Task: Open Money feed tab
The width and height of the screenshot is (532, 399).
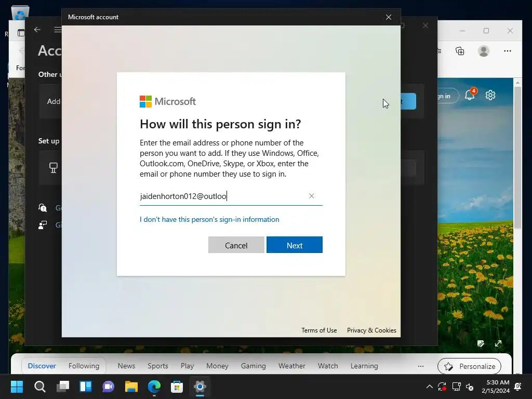Action: (217, 366)
